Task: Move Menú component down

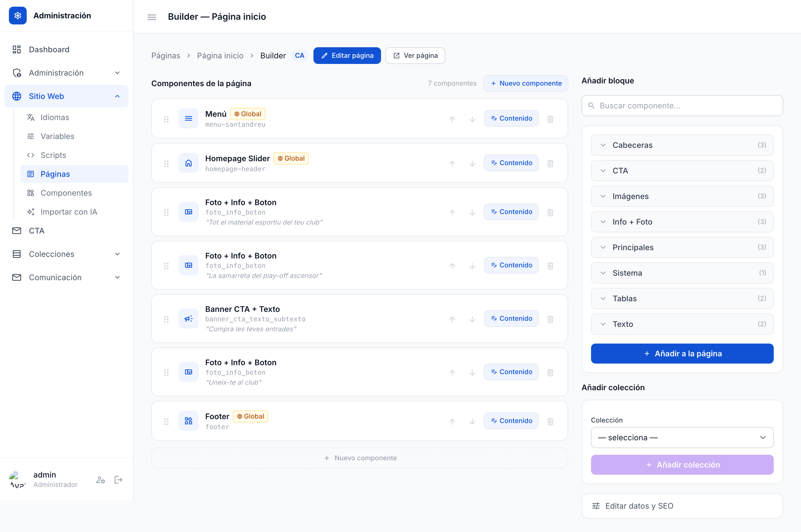Action: (x=472, y=119)
